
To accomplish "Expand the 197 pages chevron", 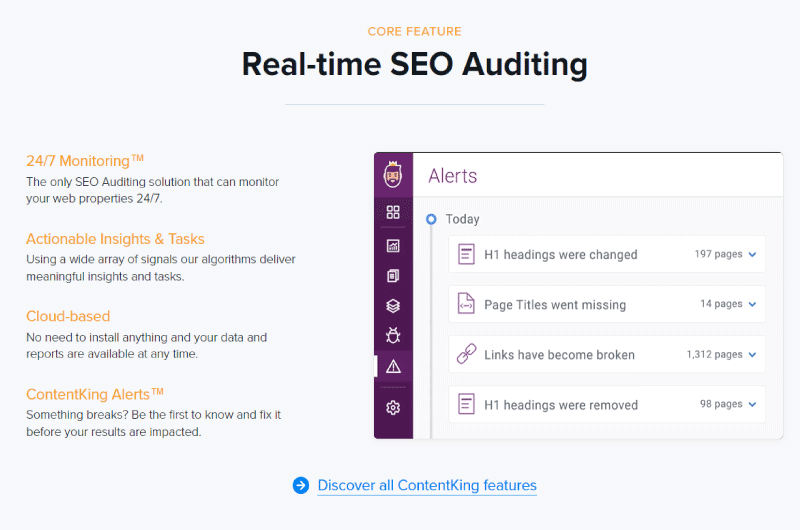I will coord(753,255).
